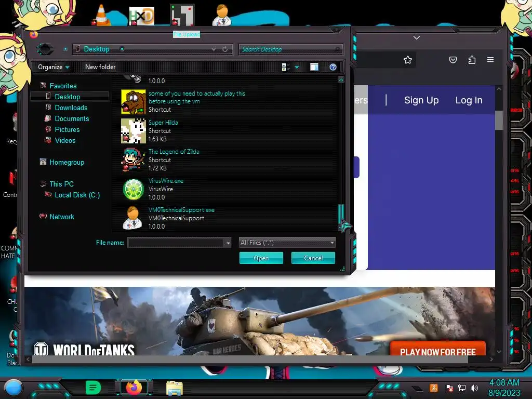The height and width of the screenshot is (399, 532).
Task: Select Favorites in the navigation pane
Action: coord(63,86)
